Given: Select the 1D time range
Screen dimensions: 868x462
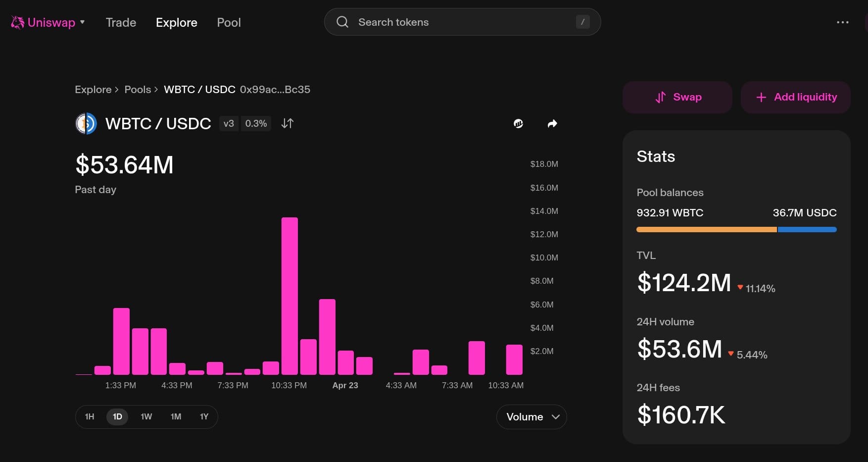Looking at the screenshot, I should click(117, 416).
